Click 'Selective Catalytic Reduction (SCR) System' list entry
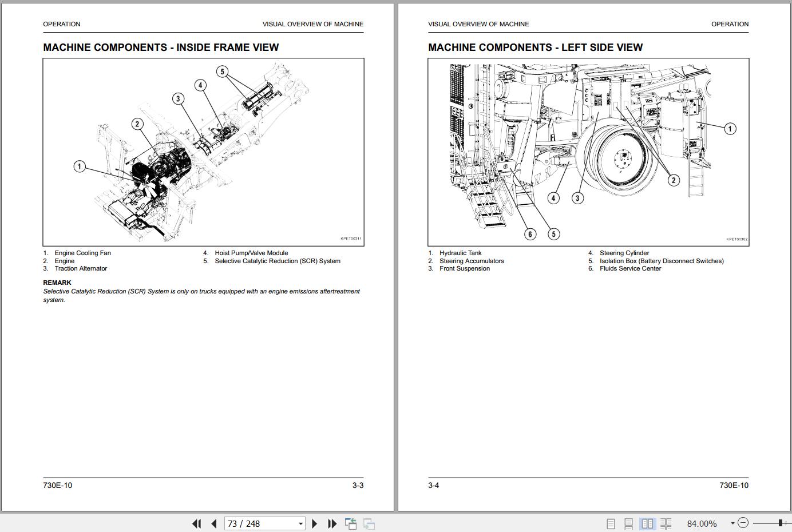 pyautogui.click(x=278, y=261)
